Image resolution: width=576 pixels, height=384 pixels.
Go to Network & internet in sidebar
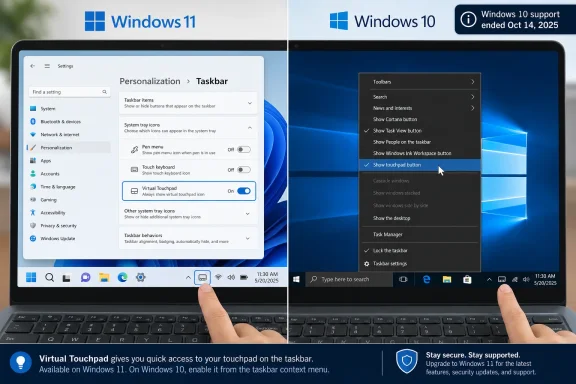[69, 134]
